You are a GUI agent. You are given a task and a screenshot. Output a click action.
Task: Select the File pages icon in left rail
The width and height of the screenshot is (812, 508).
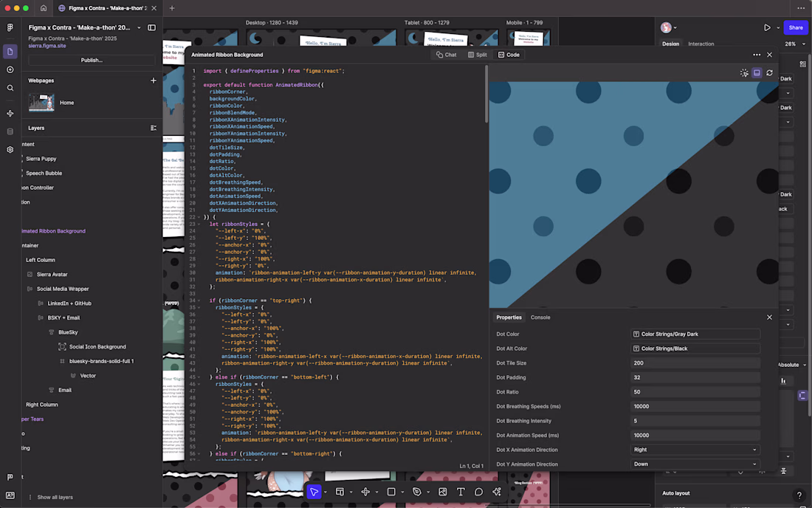tap(10, 51)
